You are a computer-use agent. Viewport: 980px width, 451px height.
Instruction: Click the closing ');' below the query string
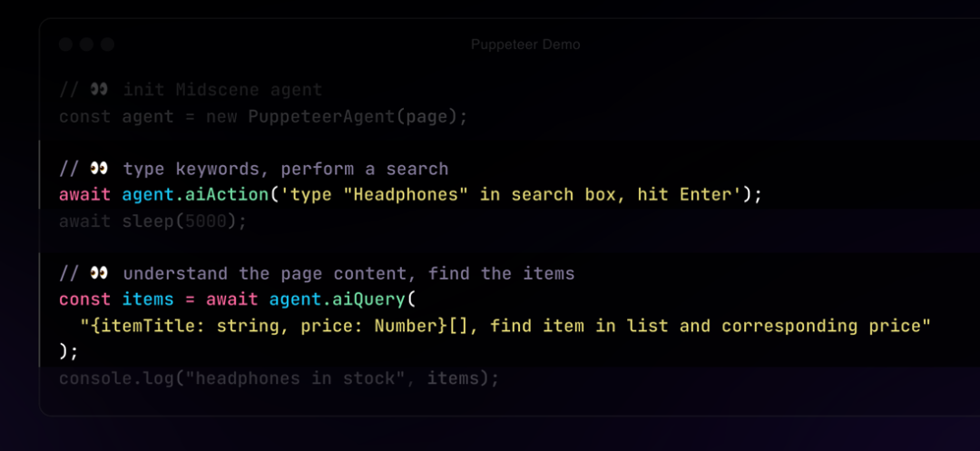tap(69, 352)
